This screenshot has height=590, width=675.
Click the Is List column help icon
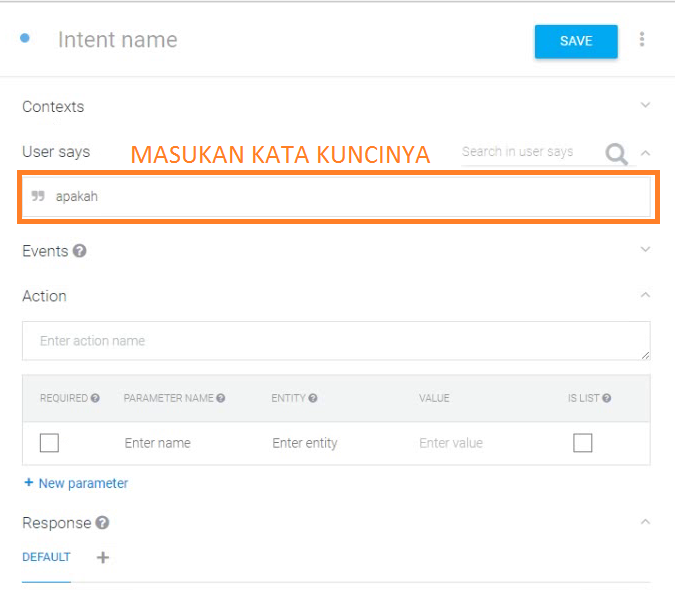(607, 398)
